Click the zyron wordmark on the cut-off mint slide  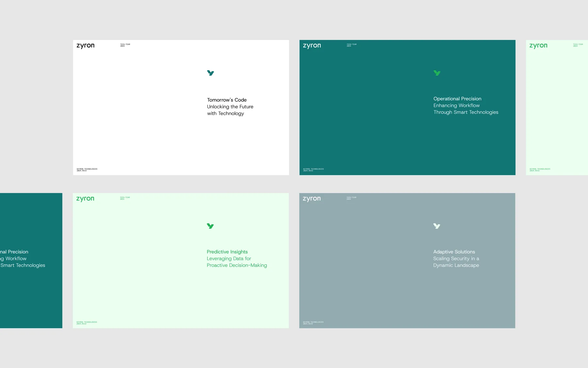pyautogui.click(x=538, y=46)
